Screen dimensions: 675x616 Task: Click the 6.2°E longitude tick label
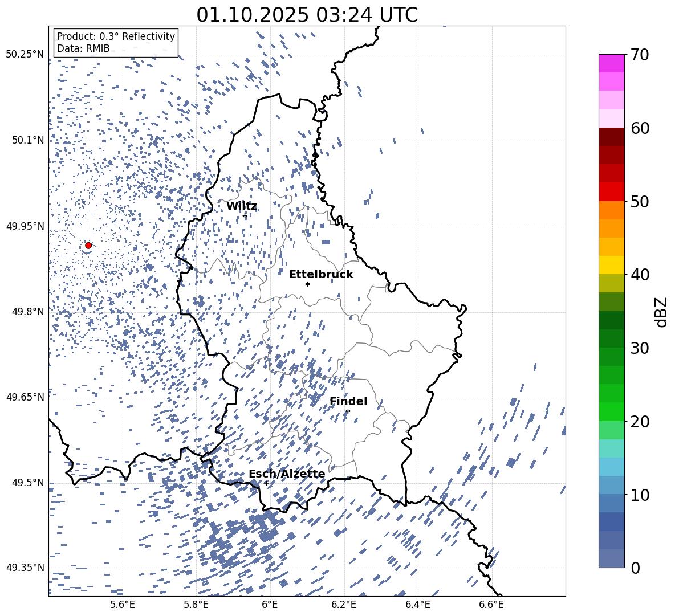coord(344,605)
